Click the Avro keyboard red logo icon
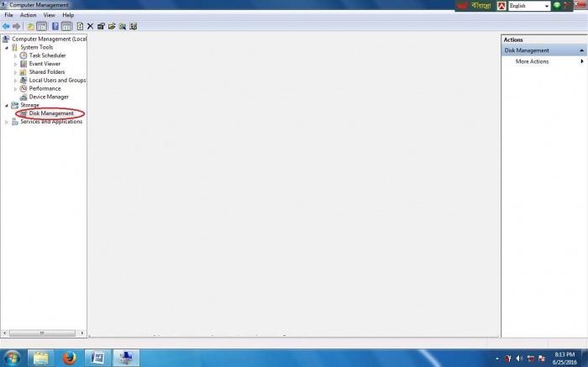588x367 pixels. tap(463, 6)
